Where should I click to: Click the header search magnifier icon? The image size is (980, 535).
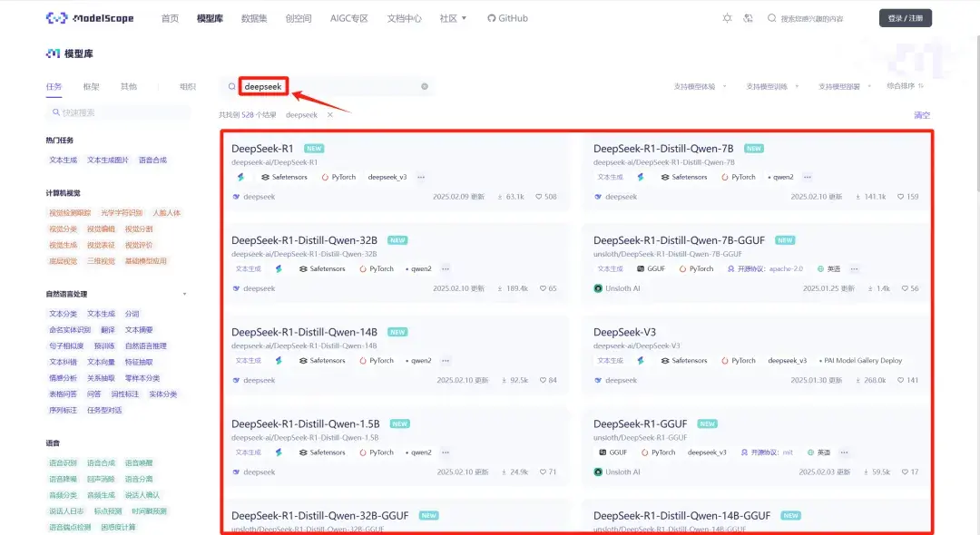(772, 18)
